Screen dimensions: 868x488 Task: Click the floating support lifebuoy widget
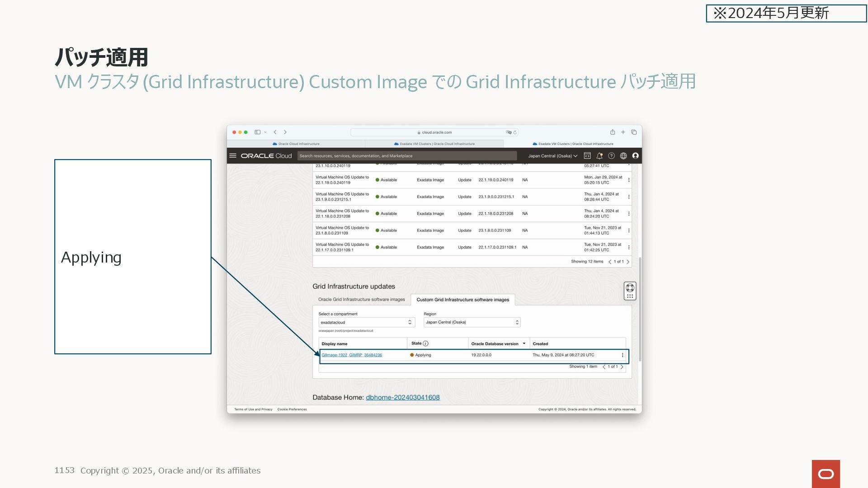click(x=630, y=288)
